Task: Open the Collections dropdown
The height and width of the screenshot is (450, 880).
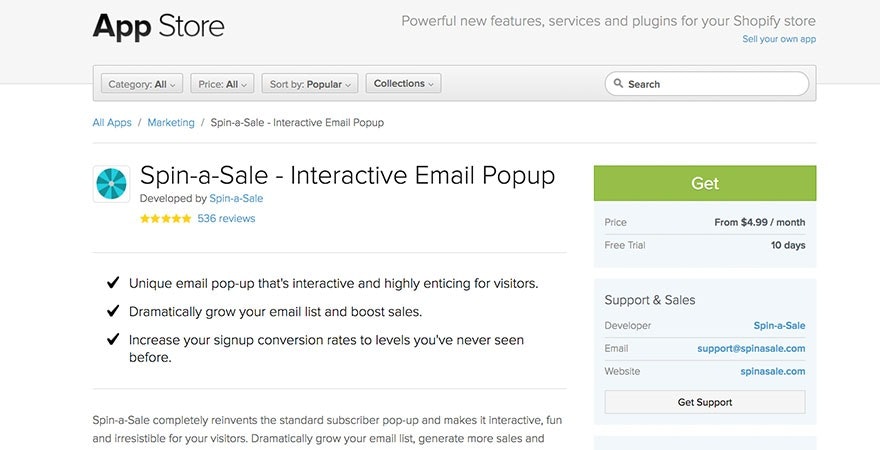Action: point(403,84)
